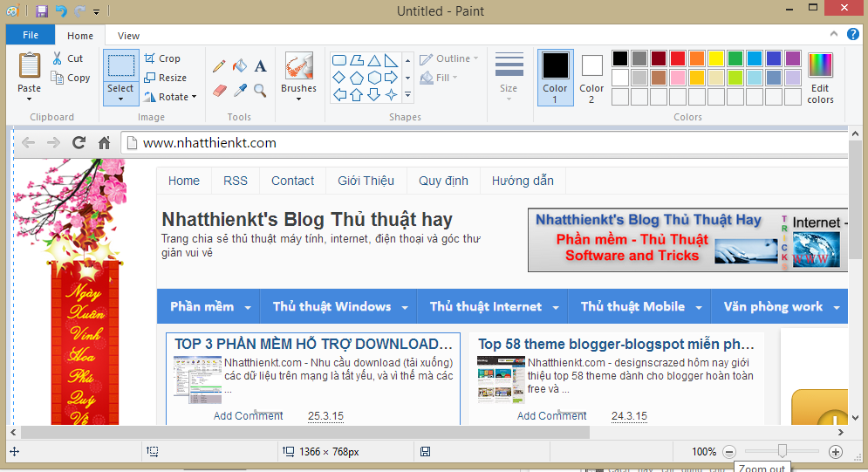
Task: Pick the yellow color swatch
Action: click(715, 58)
